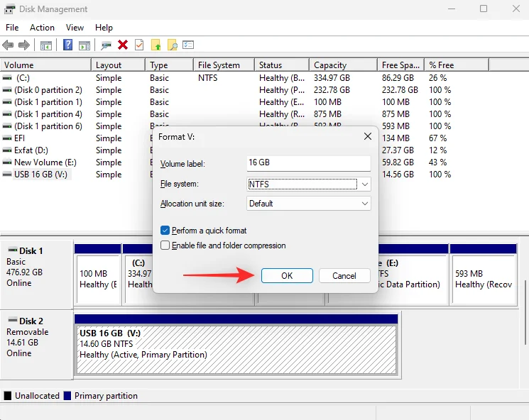Click the Healthy (B... status cell
The height and width of the screenshot is (420, 529).
282,78
